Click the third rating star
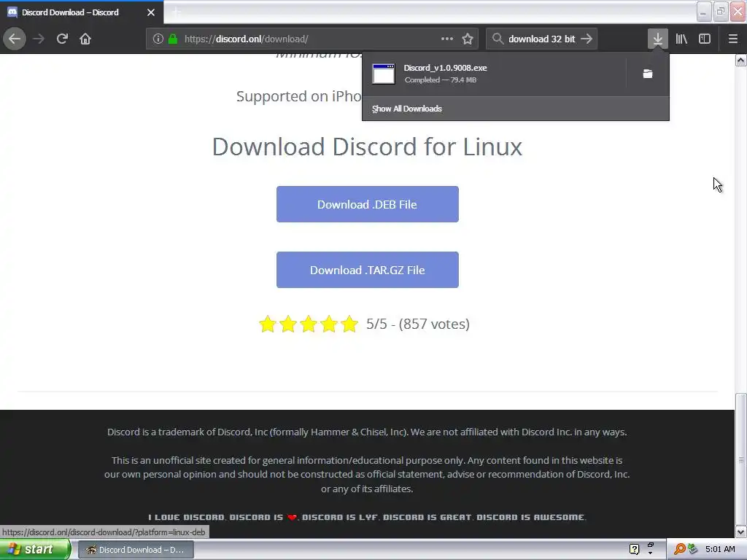 tap(309, 324)
